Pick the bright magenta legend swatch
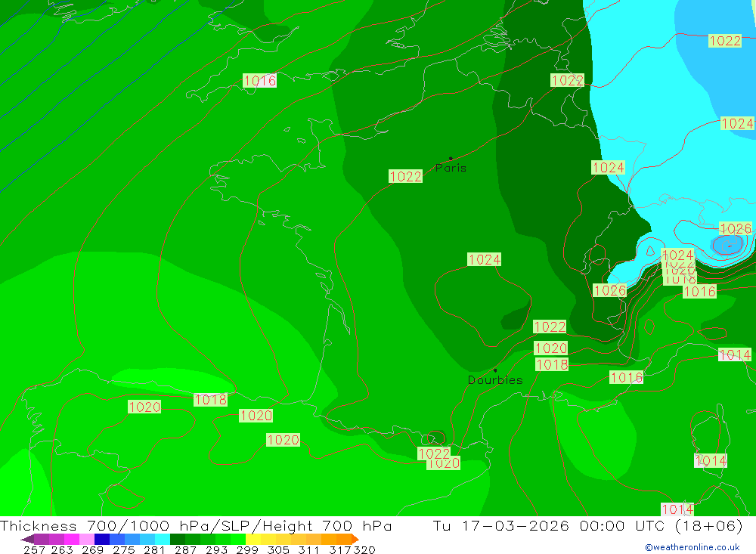756x554 pixels. 72,539
